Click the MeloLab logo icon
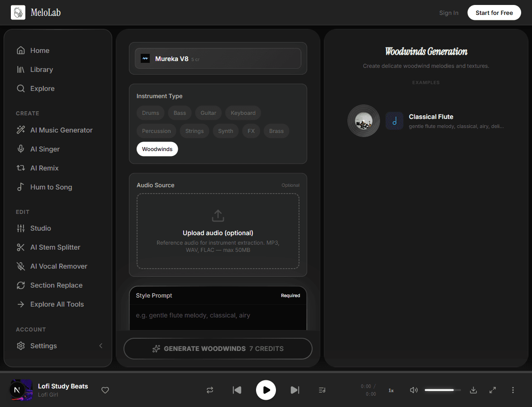 (18, 13)
